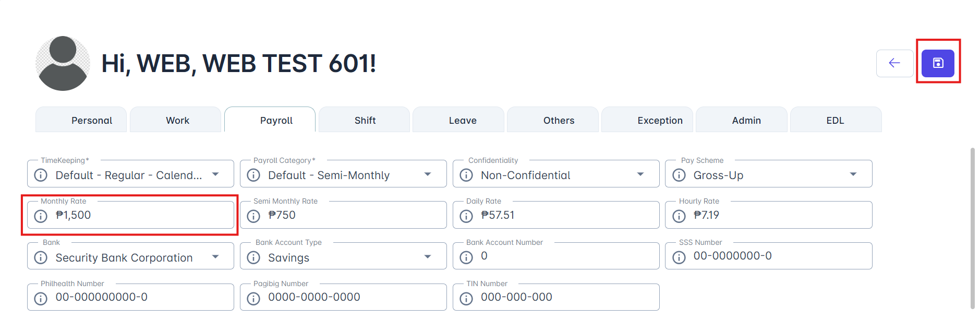Open the Shift tab
The height and width of the screenshot is (330, 980).
pos(365,121)
